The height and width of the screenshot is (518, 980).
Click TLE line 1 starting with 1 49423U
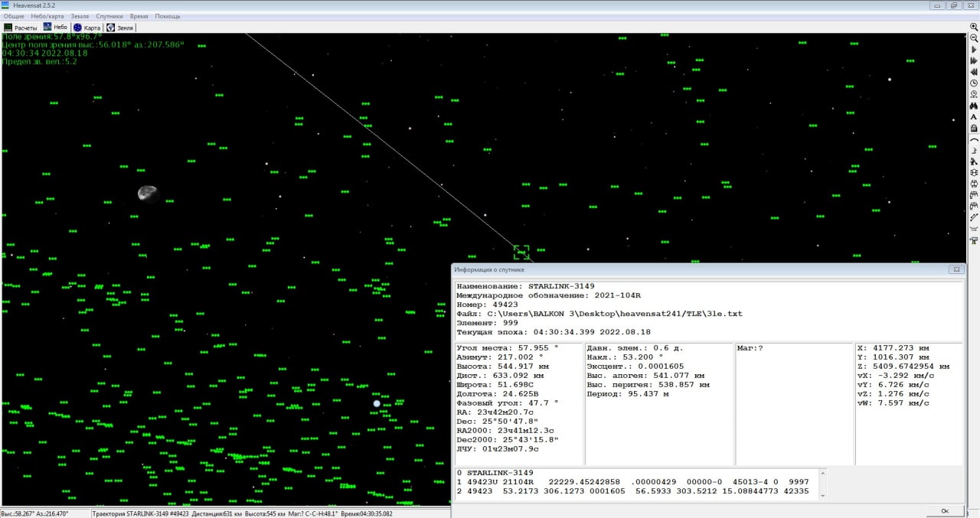click(x=632, y=482)
